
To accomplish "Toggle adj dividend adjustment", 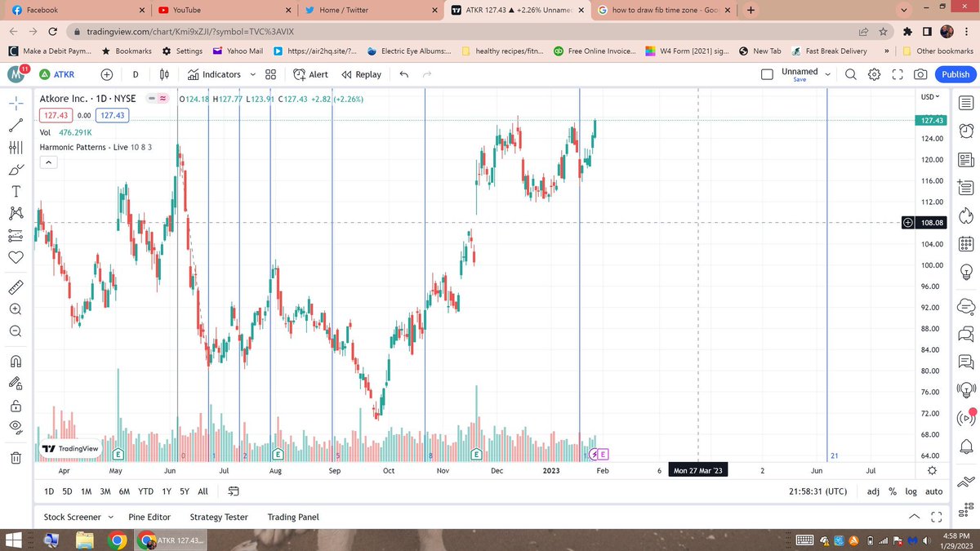I will [x=873, y=491].
